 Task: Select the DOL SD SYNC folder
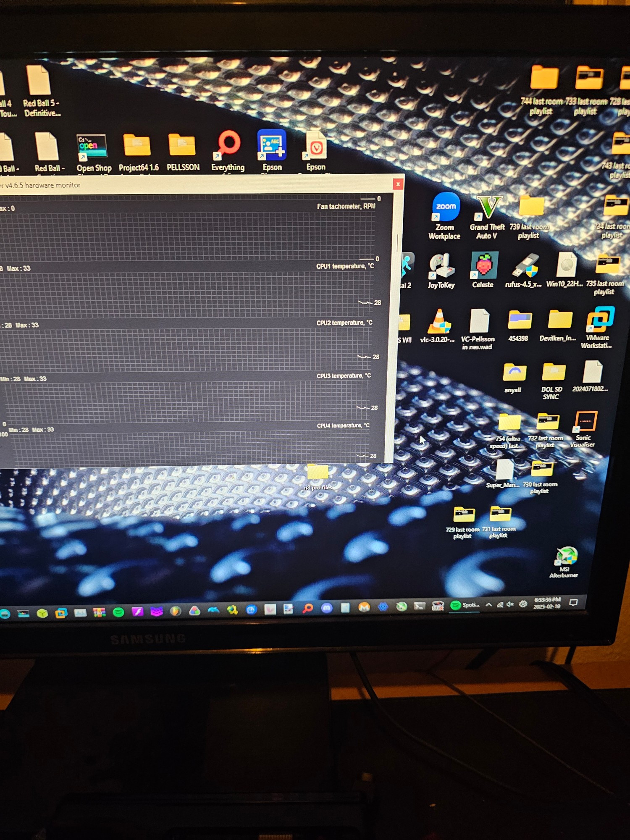(x=552, y=381)
